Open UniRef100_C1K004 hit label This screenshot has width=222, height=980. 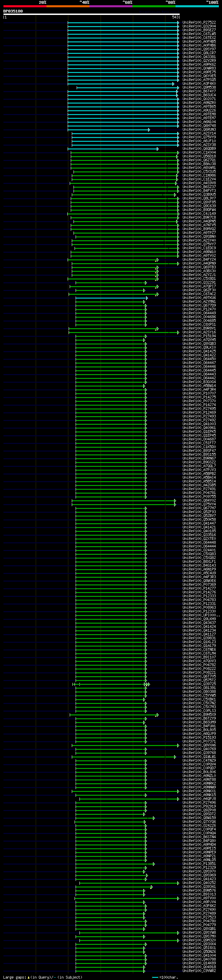(x=199, y=153)
